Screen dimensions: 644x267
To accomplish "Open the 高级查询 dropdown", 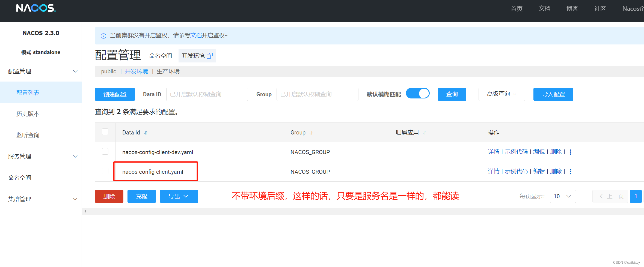I will [501, 94].
